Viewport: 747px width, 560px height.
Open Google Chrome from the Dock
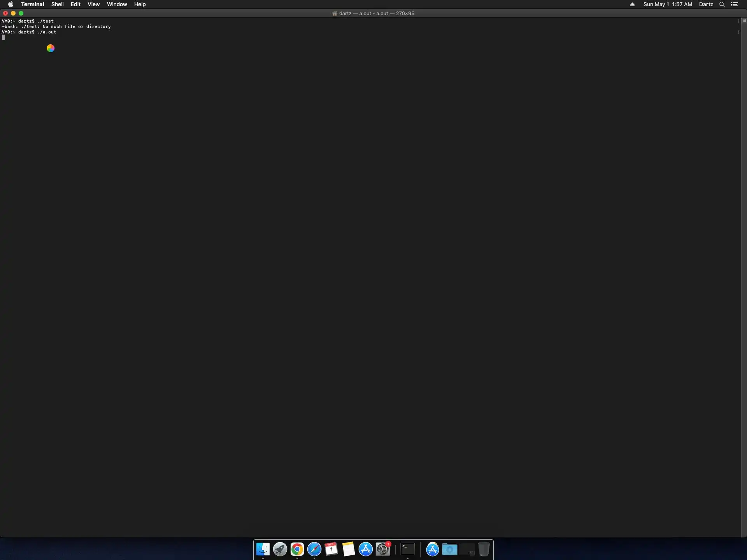(297, 549)
